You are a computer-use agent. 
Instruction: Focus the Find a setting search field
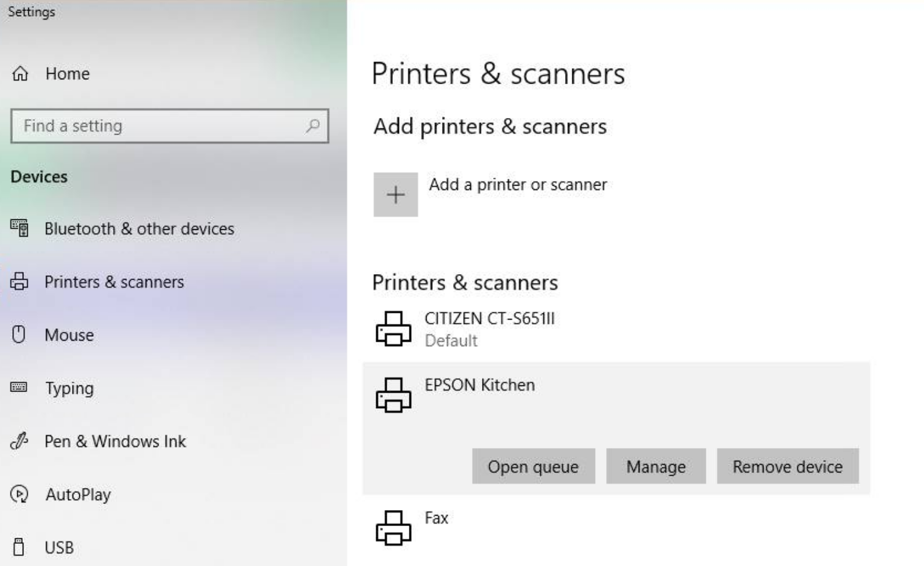(170, 126)
